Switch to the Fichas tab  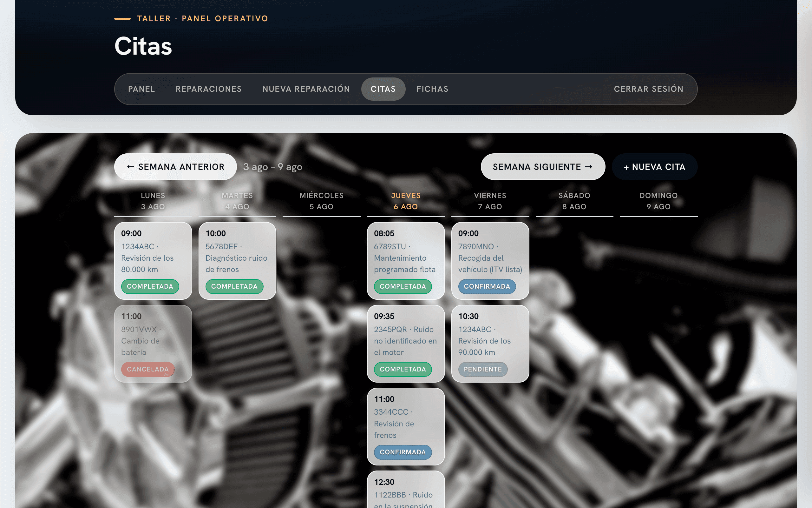coord(432,89)
